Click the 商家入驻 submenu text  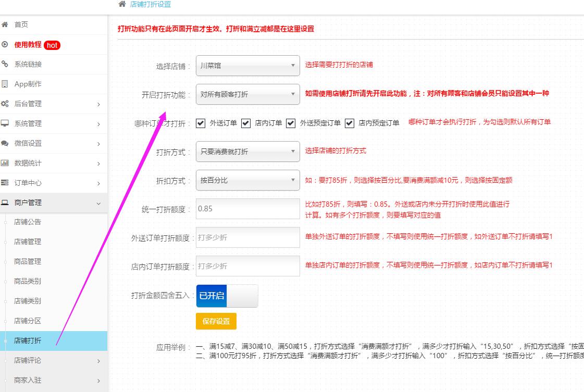28,380
